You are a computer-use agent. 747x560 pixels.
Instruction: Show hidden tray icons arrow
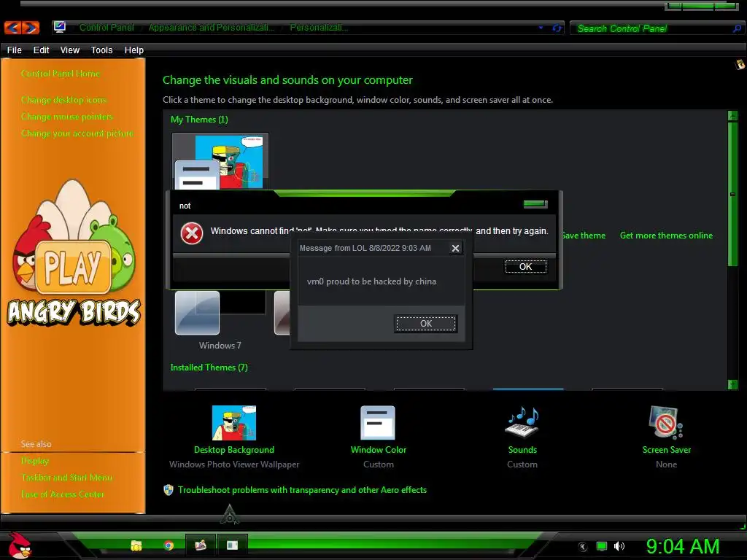pos(582,546)
